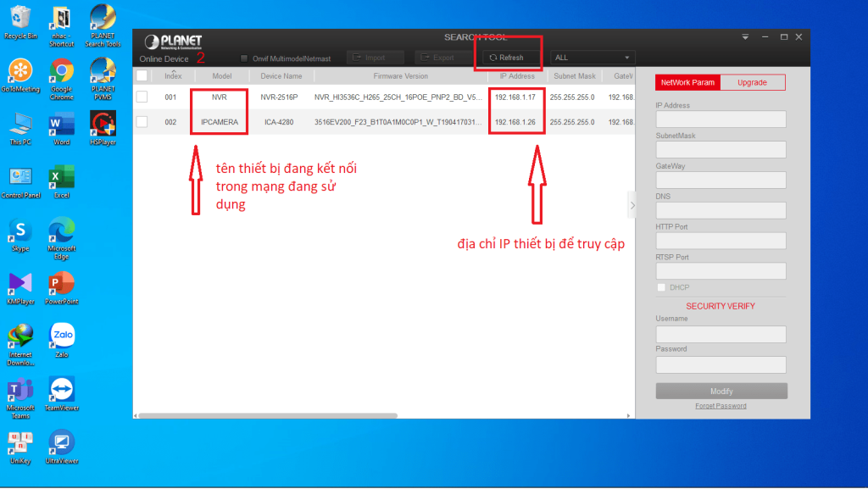Collapse the side panel with chevron arrow

point(632,205)
